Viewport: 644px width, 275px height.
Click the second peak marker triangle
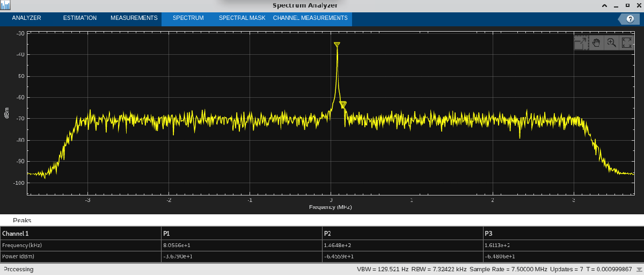pyautogui.click(x=343, y=104)
